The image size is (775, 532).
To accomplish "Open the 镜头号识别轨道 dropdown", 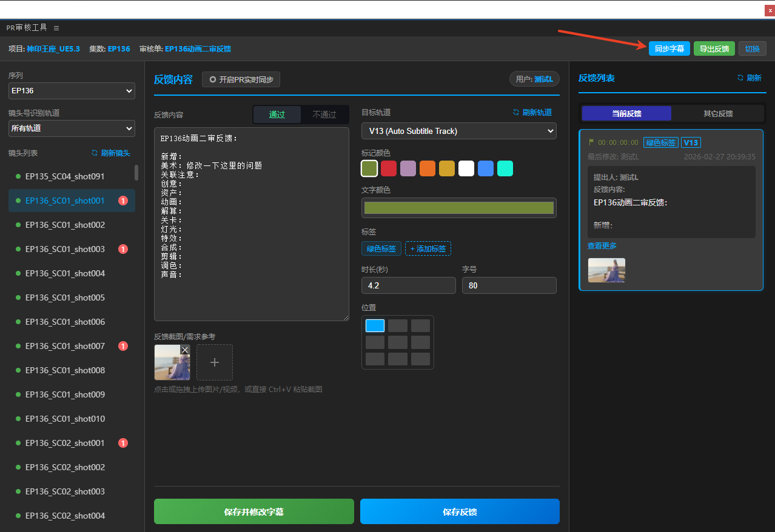I will (x=72, y=128).
